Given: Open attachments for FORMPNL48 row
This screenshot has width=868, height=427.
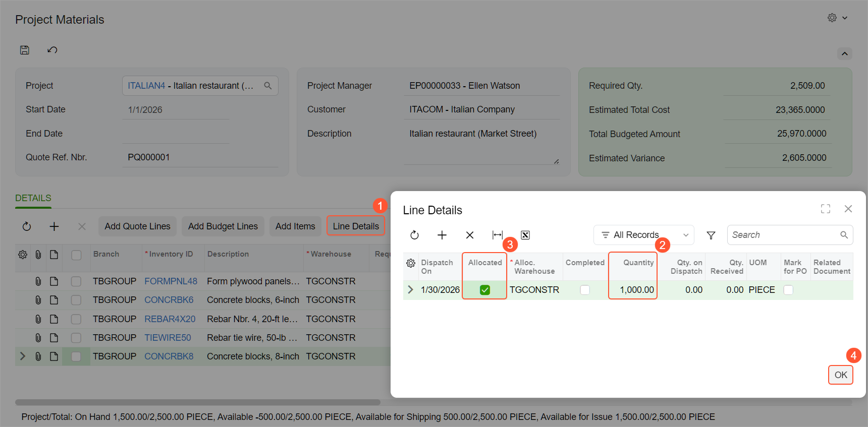Looking at the screenshot, I should (38, 281).
